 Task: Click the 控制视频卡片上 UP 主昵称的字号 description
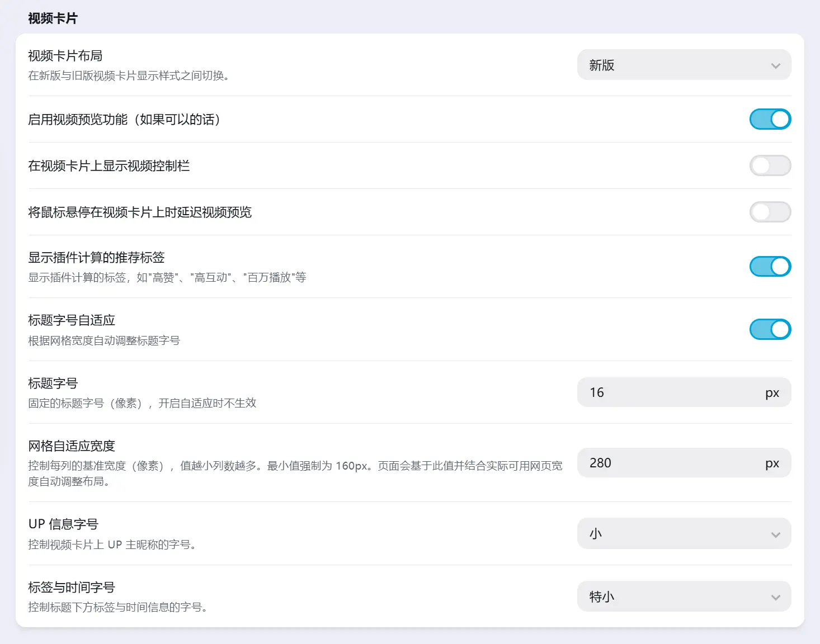click(112, 544)
